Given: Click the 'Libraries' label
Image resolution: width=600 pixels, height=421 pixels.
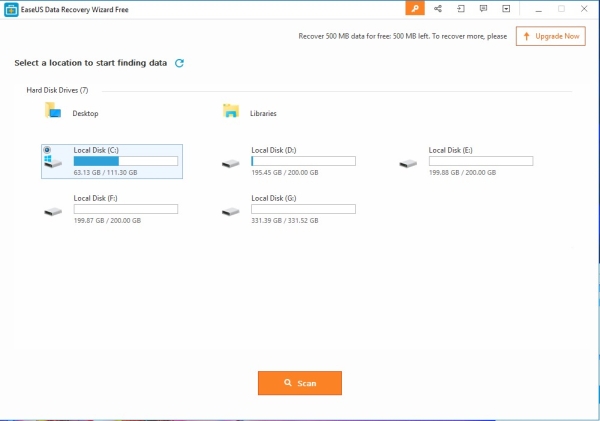Looking at the screenshot, I should (263, 113).
